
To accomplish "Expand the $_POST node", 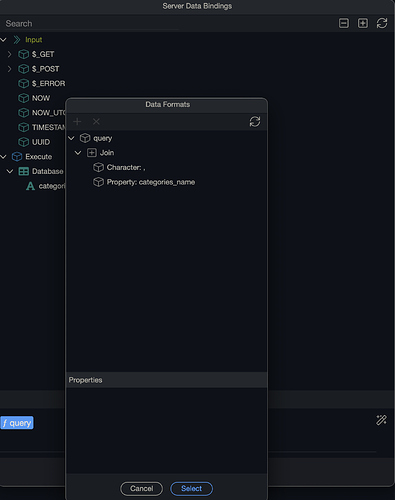I will coord(9,69).
